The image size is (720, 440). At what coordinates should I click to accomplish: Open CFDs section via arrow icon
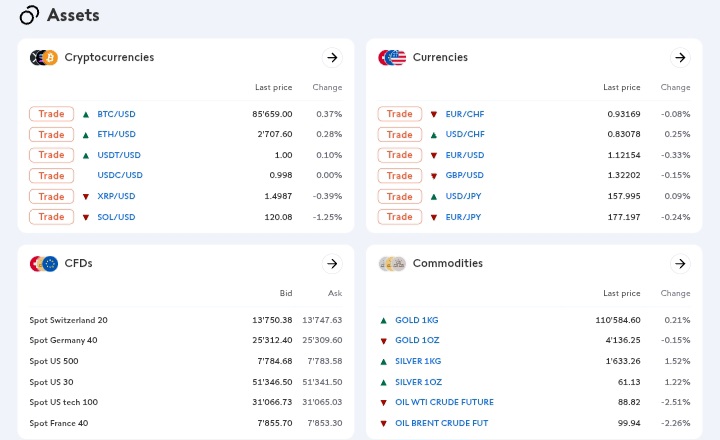[332, 264]
